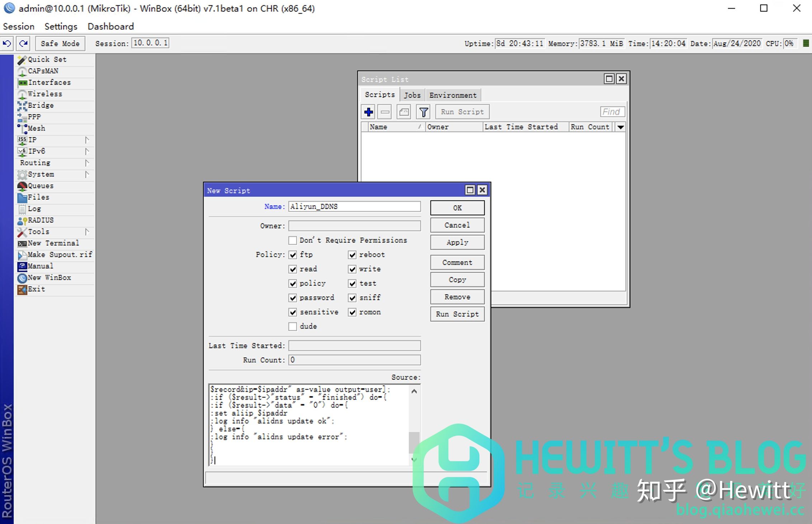Uncheck the password policy
The width and height of the screenshot is (812, 524).
click(293, 298)
